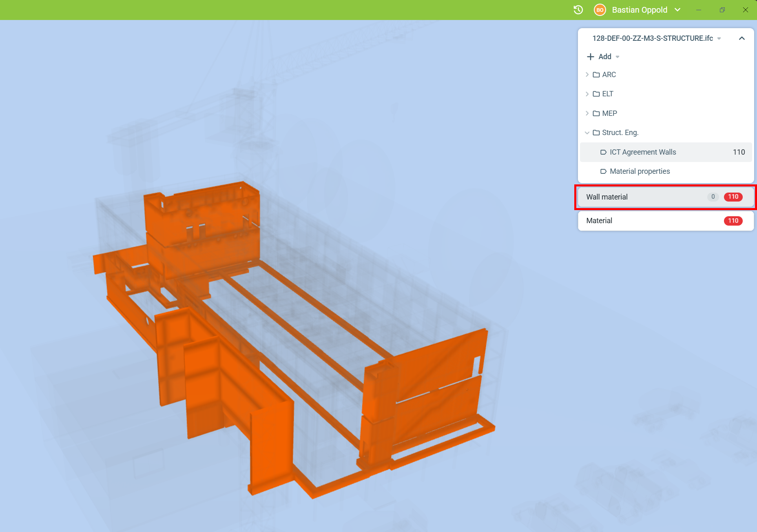Click the Material properties tag icon
The height and width of the screenshot is (532, 757).
pos(603,171)
